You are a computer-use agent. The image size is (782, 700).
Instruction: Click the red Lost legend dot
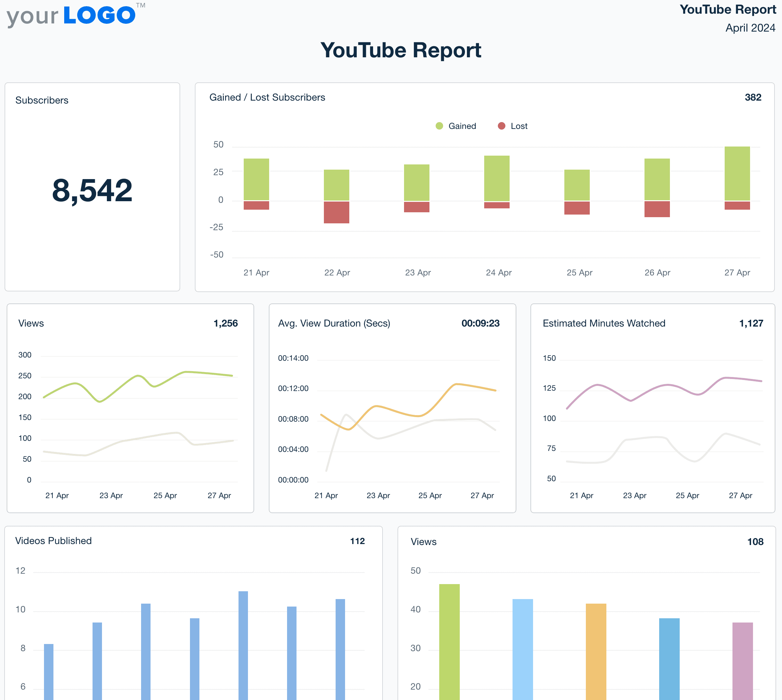point(501,126)
